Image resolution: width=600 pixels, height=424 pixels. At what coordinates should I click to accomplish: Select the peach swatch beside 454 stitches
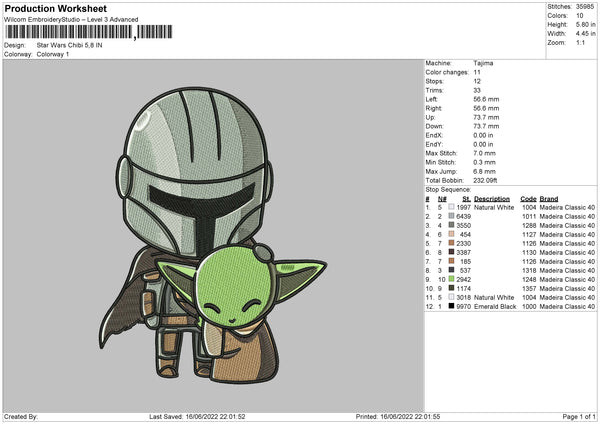point(452,234)
